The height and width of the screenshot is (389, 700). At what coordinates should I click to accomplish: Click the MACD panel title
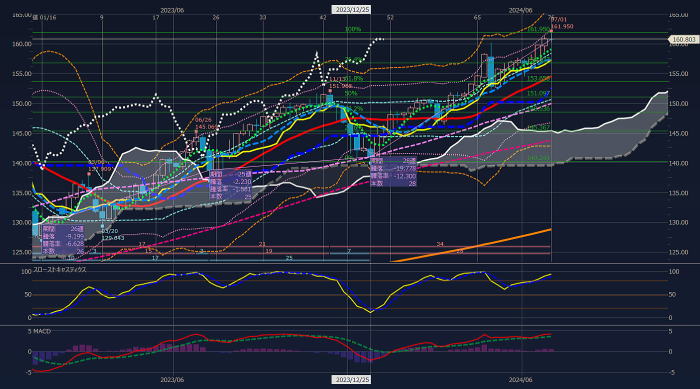(42, 331)
